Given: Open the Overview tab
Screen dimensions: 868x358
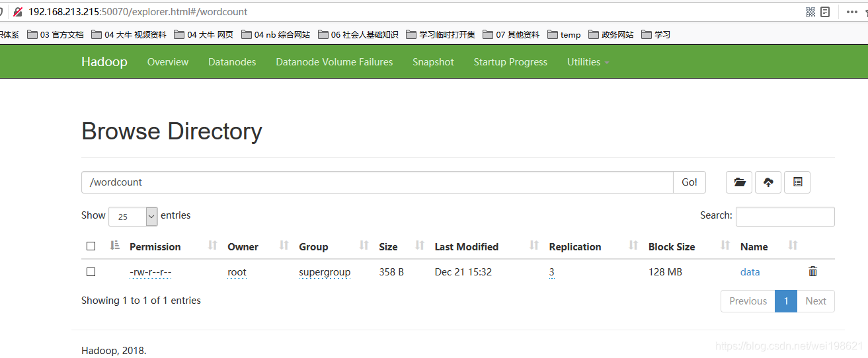Looking at the screenshot, I should (168, 62).
